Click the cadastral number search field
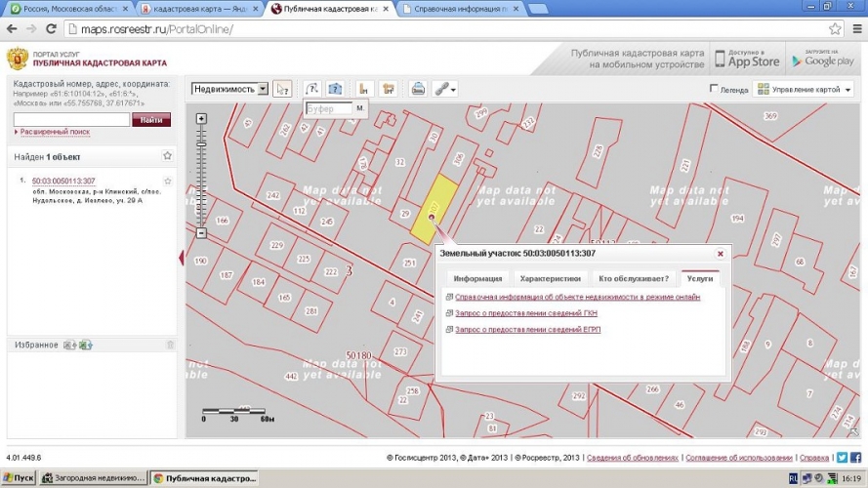Screen dimensions: 868x488 coord(71,119)
